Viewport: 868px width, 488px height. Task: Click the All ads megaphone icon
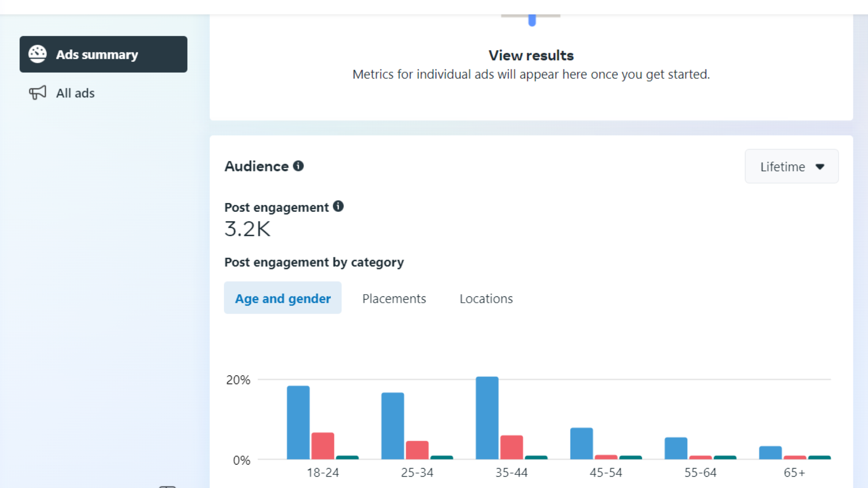click(38, 93)
